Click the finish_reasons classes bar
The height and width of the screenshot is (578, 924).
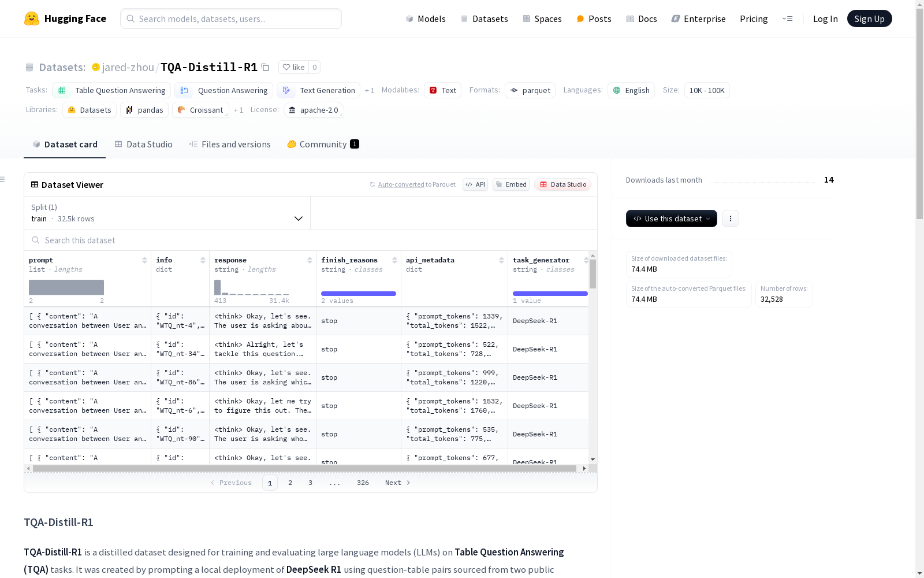coord(359,294)
